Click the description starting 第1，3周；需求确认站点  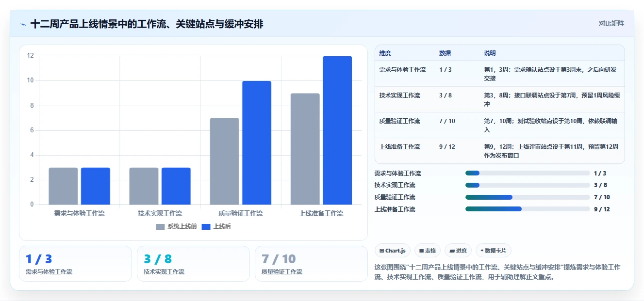pos(550,74)
